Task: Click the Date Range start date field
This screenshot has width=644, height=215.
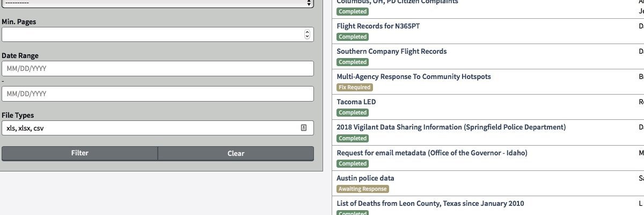Action: [x=157, y=69]
